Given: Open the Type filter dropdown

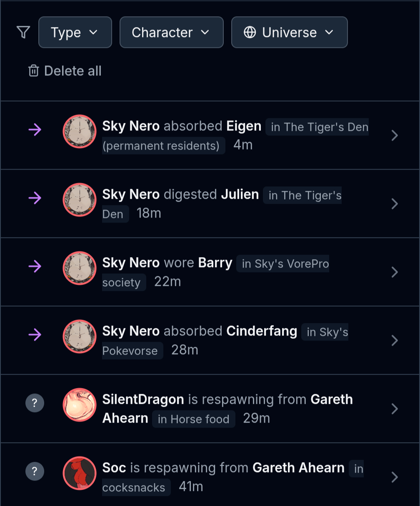Looking at the screenshot, I should (75, 33).
